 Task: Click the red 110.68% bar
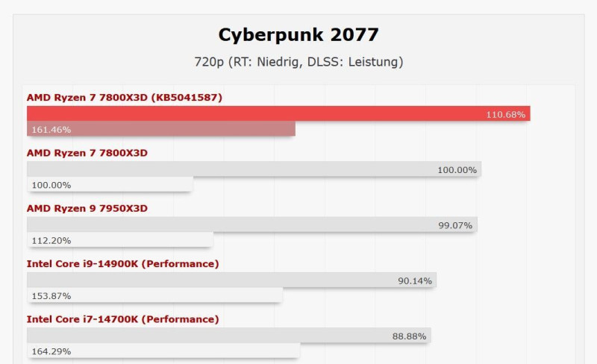[x=278, y=113]
